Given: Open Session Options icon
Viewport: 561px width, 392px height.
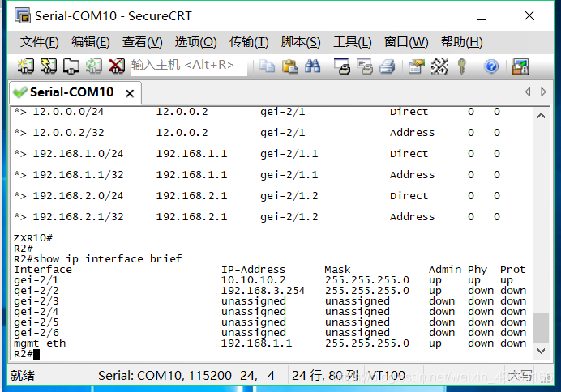Looking at the screenshot, I should point(417,66).
